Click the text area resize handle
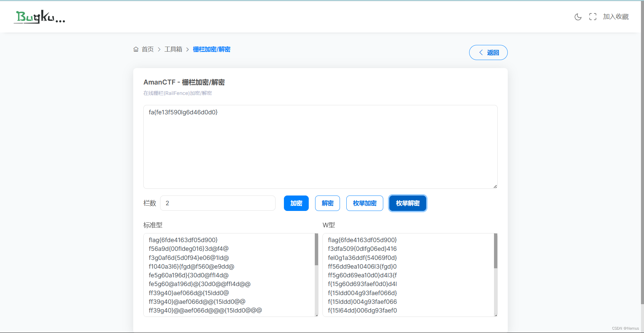This screenshot has width=644, height=333. tap(495, 186)
